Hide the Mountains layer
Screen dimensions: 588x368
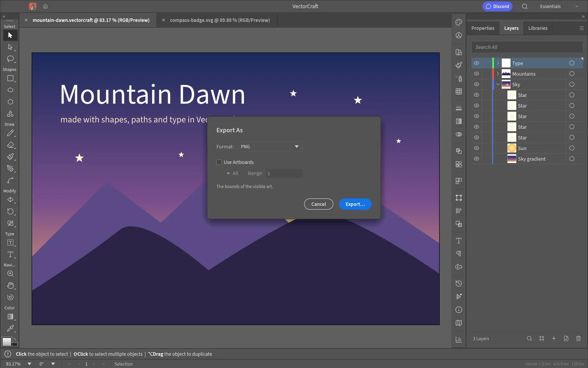(476, 74)
